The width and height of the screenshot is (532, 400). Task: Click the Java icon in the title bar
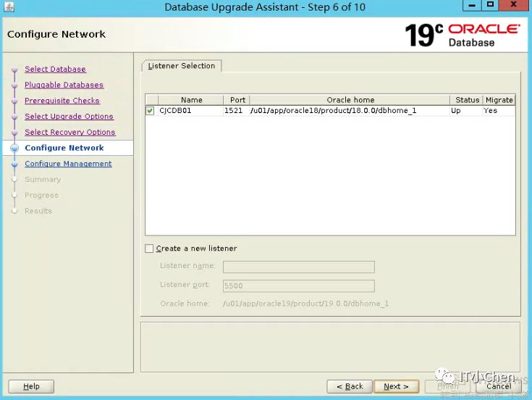tap(9, 7)
